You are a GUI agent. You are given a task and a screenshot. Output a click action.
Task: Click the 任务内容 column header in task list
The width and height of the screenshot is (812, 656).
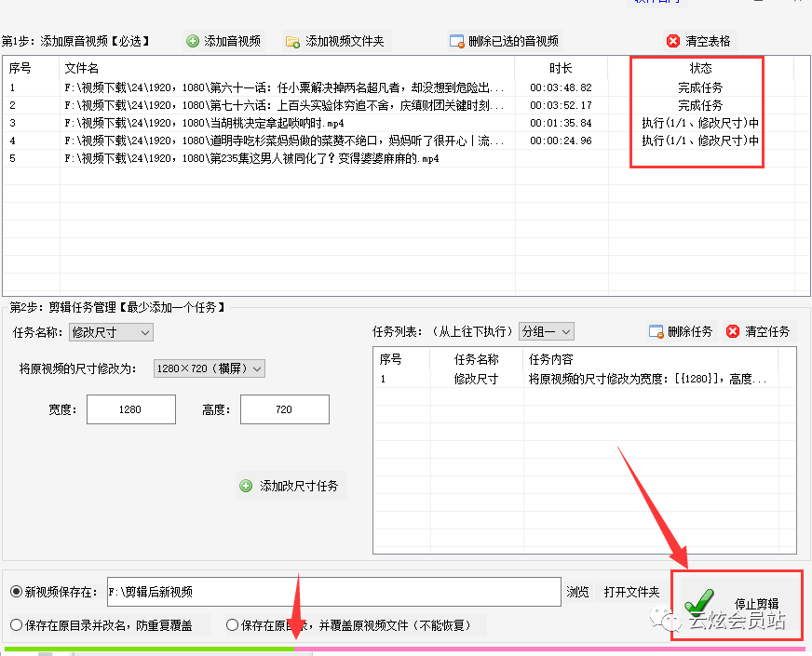pos(550,359)
